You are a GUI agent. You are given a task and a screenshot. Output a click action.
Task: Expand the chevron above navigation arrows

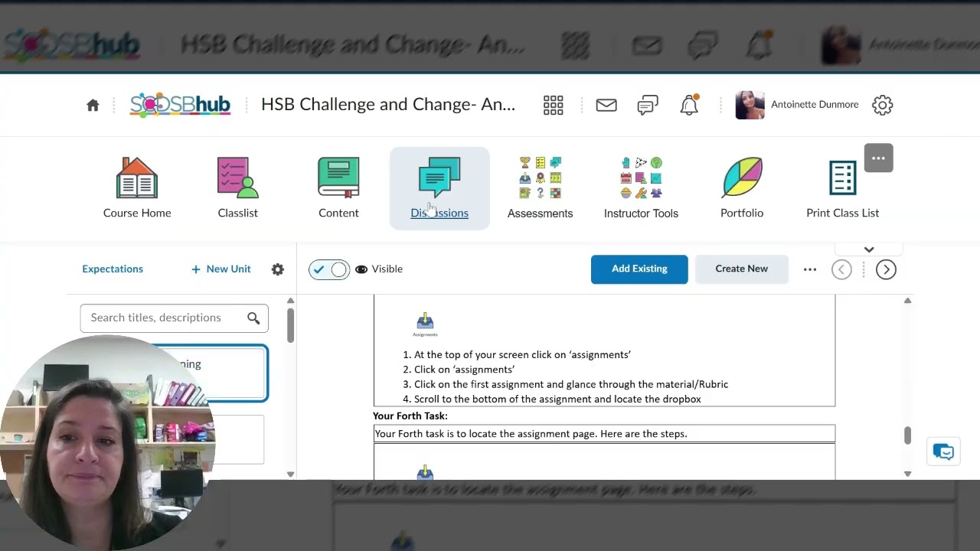click(869, 249)
